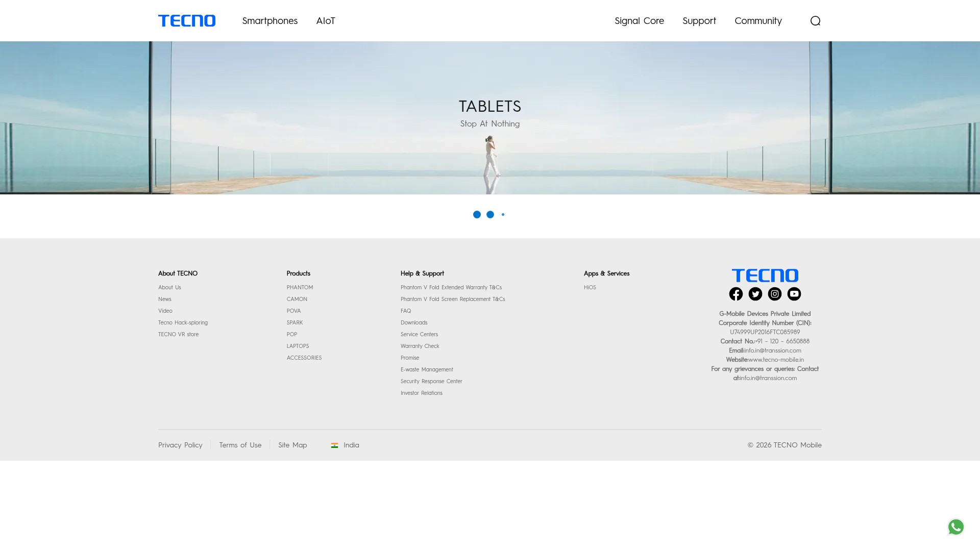980x551 pixels.
Task: Open the Terms of Use
Action: [x=240, y=445]
